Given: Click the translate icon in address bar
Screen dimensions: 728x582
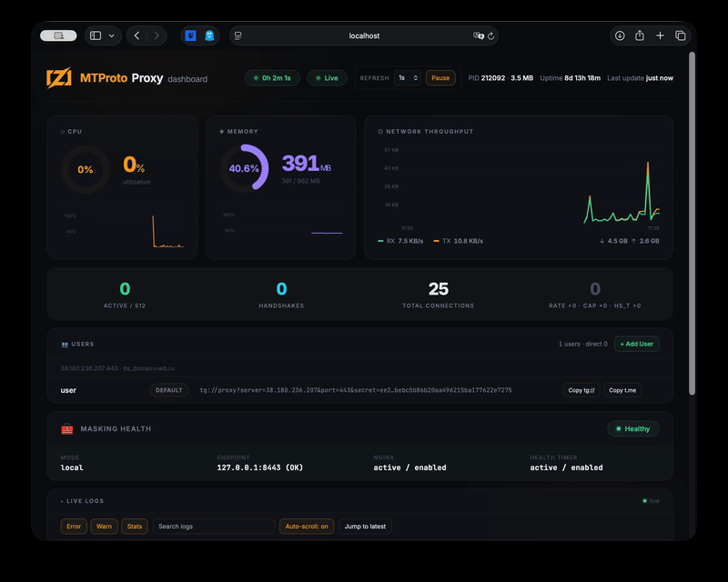Looking at the screenshot, I should [479, 35].
